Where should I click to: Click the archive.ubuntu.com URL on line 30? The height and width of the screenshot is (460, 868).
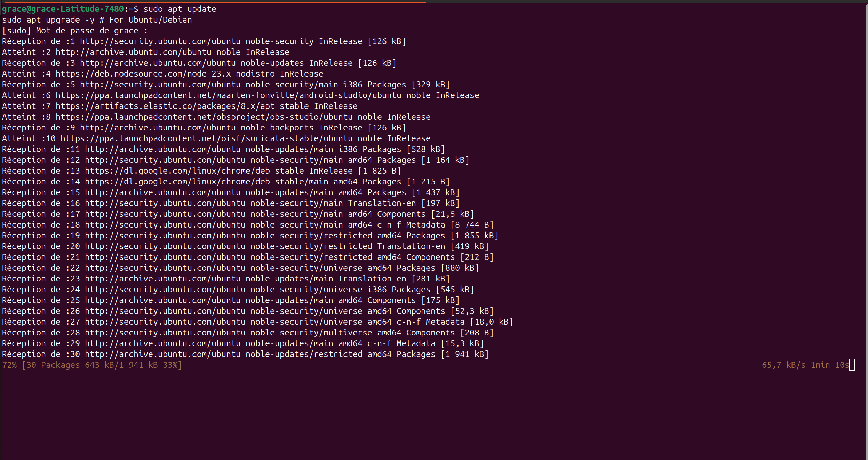[162, 354]
